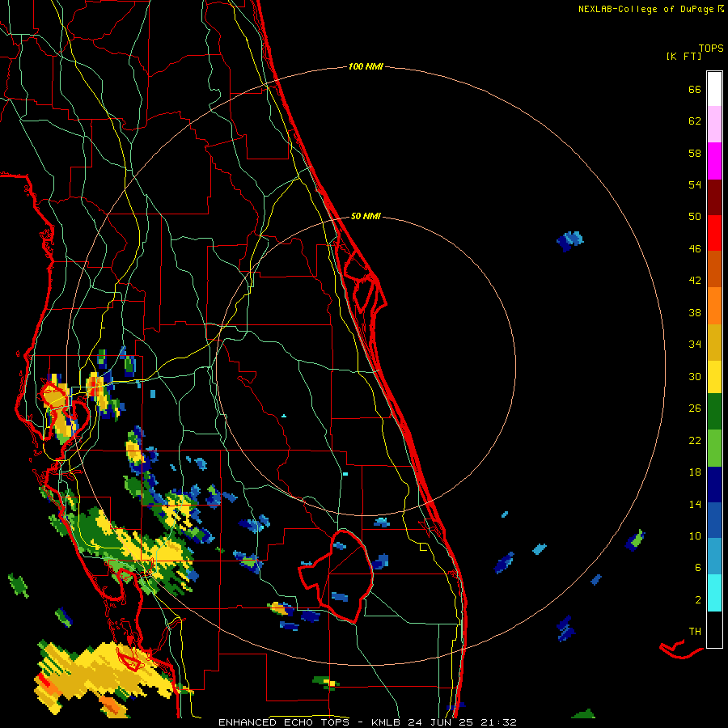Click the 42 legend value

coord(695,281)
